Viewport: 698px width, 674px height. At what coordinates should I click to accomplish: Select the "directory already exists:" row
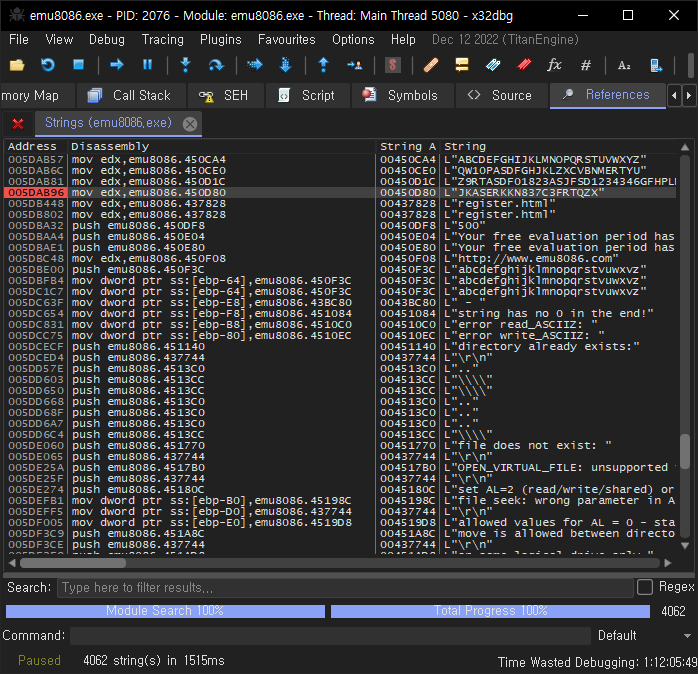tap(340, 347)
